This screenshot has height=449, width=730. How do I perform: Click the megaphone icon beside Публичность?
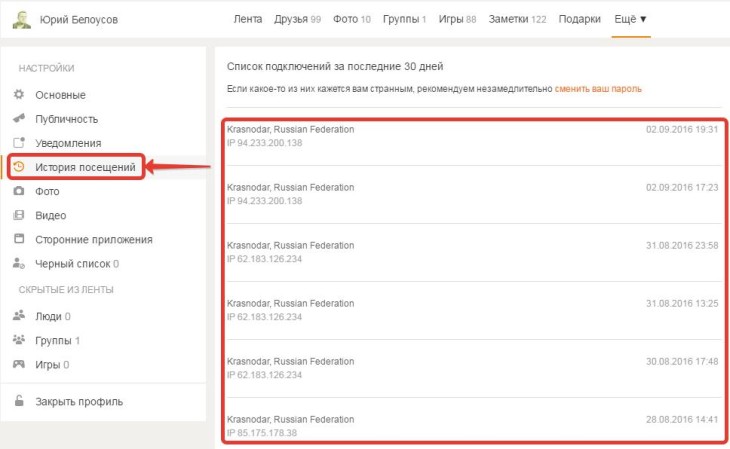(19, 118)
